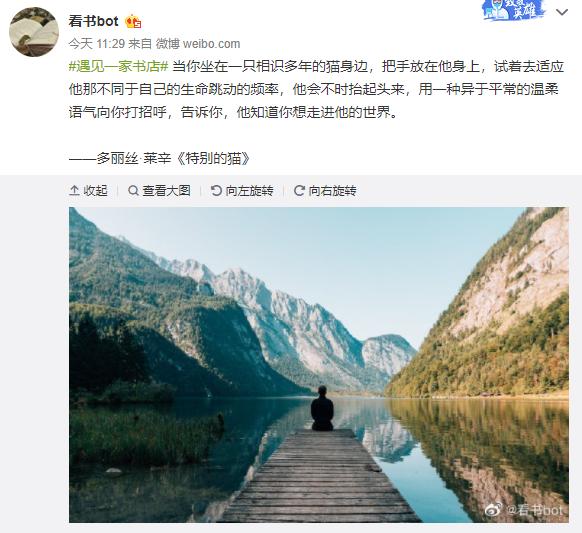Click the 多丽丝·莱辛《特别的猫》 attribution line
The image size is (582, 533).
(x=160, y=159)
